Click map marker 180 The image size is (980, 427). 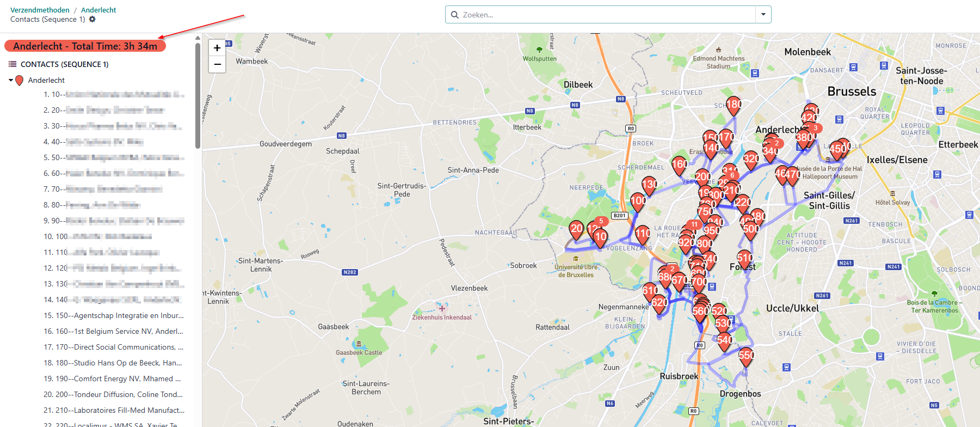tap(734, 105)
